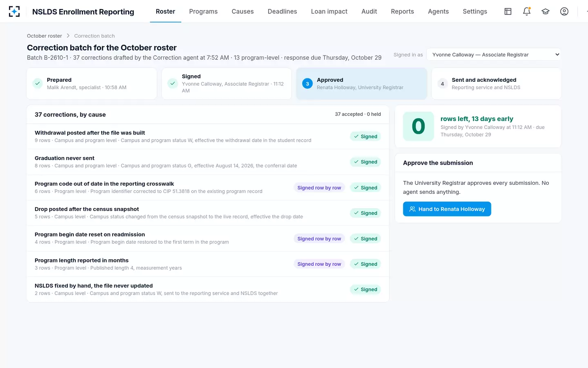Open the Signed in as role dropdown

494,54
